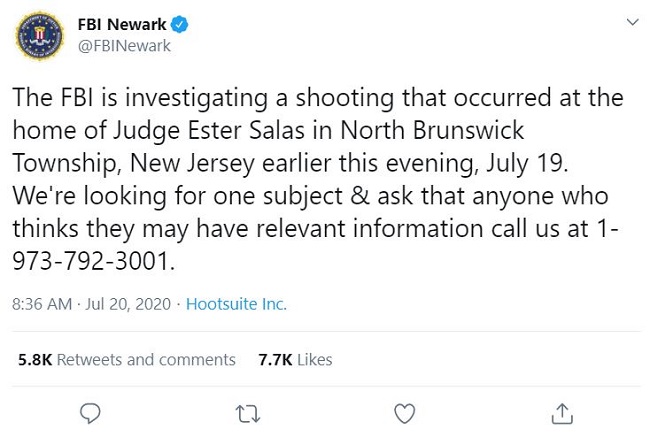Click the Jul 20, 2020 date
Viewport: 650px width, 437px height.
point(128,304)
